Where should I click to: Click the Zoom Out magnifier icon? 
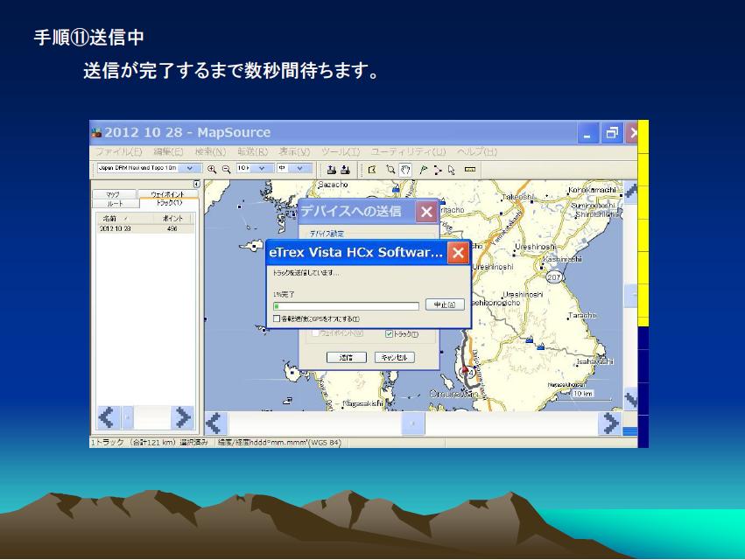pyautogui.click(x=227, y=169)
